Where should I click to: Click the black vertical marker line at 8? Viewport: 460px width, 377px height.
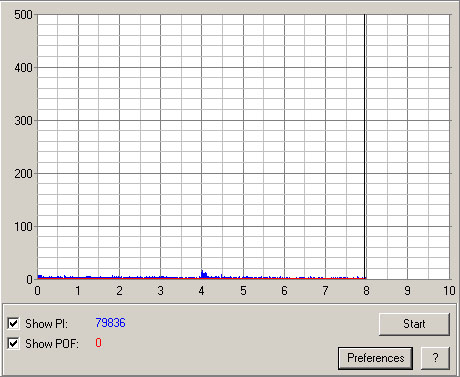365,147
